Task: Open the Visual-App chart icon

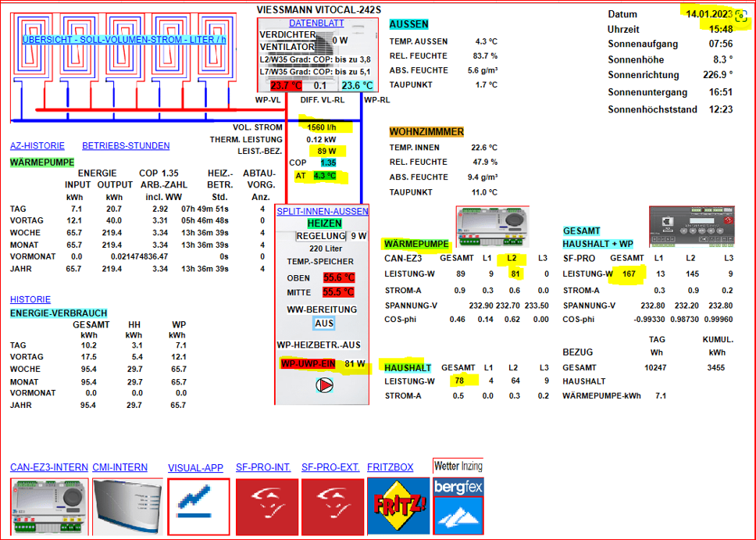Action: [198, 506]
